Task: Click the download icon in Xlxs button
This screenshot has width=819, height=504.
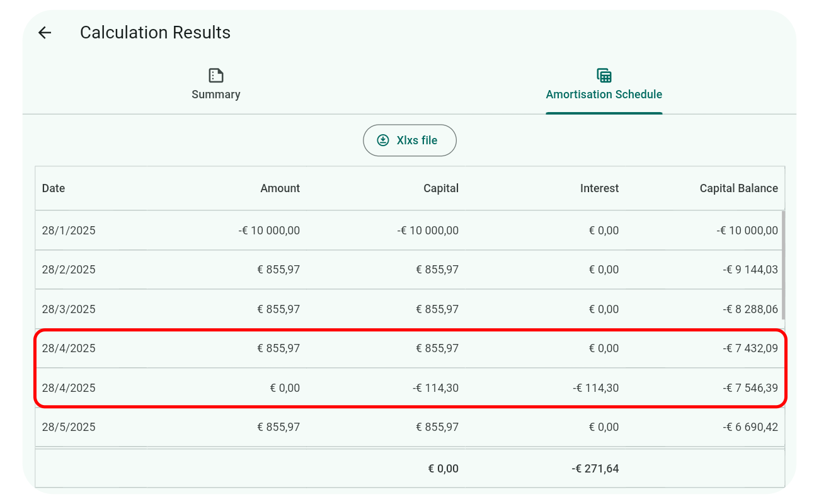Action: (383, 140)
